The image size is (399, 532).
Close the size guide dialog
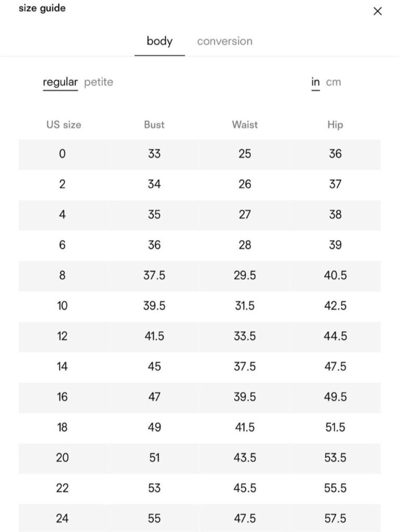point(377,11)
